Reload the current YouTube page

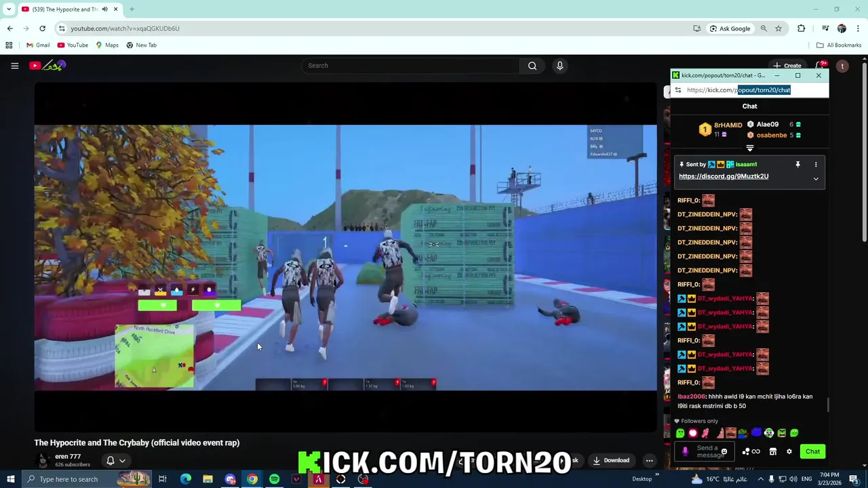(x=42, y=28)
